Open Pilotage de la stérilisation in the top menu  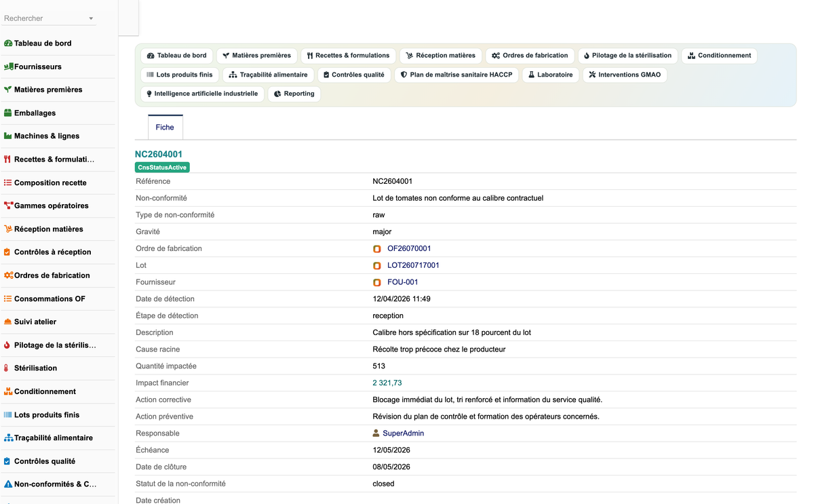coord(627,56)
